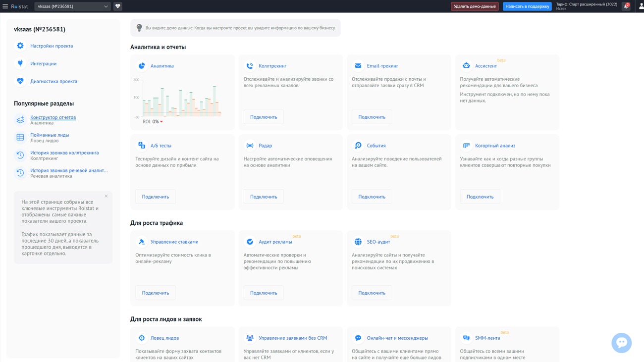
Task: Open the hamburger menu beside Roistat logo
Action: 5,6
